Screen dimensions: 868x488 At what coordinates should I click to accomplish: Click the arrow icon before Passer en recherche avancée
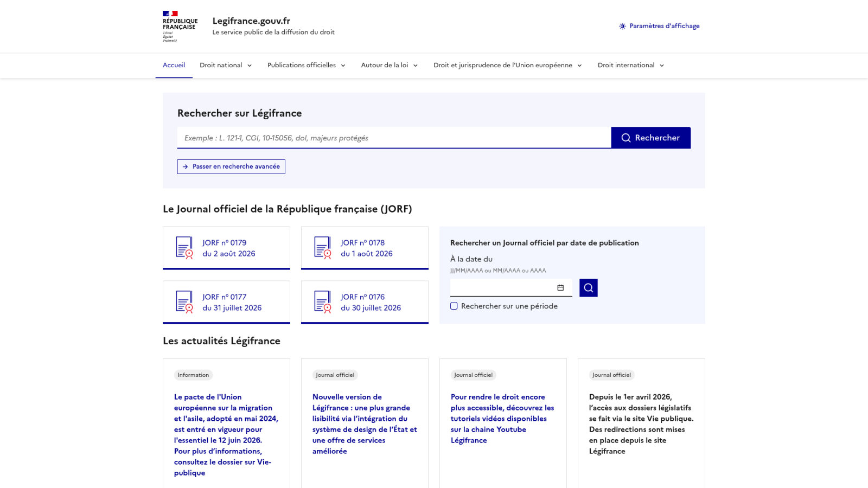click(186, 166)
